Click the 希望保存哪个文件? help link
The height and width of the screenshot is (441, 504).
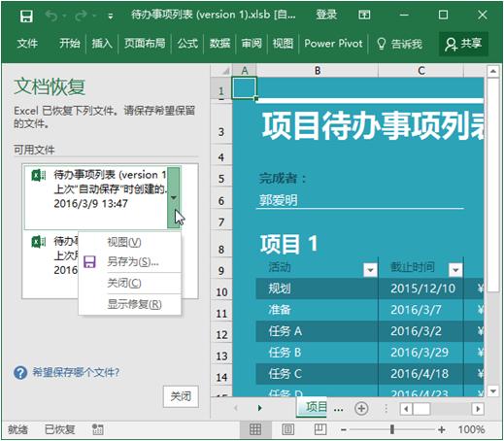pos(76,372)
